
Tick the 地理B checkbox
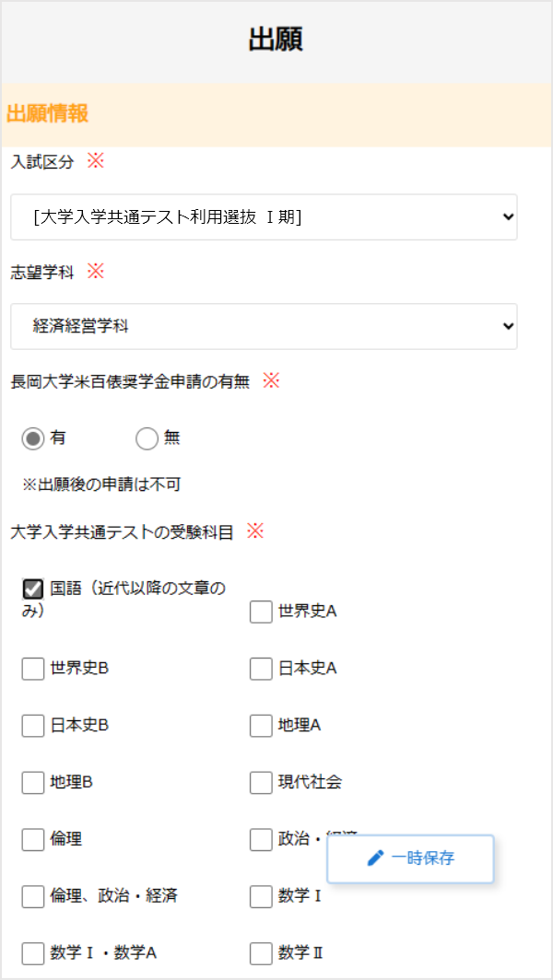32,783
